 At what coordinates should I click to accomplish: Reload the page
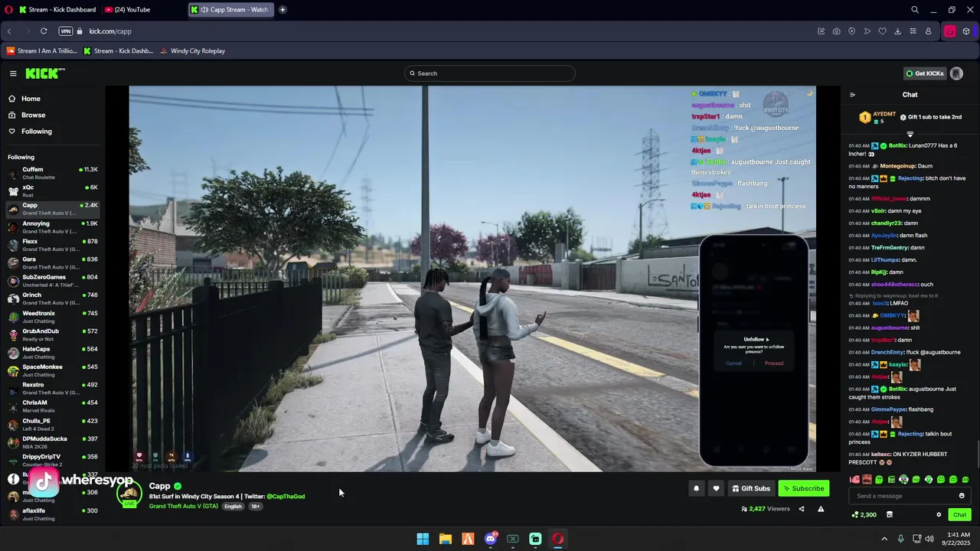coord(44,31)
